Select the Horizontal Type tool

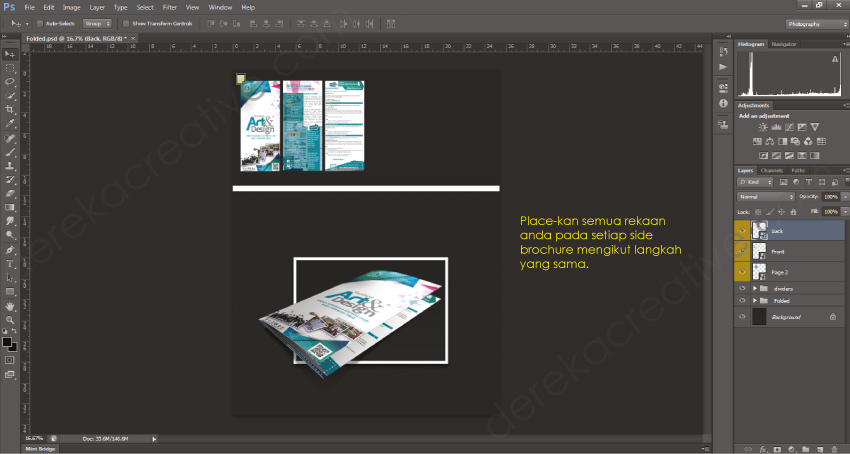[x=10, y=264]
